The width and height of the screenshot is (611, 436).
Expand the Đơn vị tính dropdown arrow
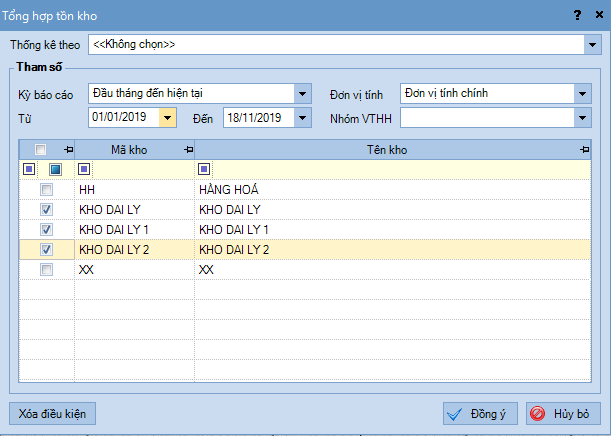pos(583,94)
